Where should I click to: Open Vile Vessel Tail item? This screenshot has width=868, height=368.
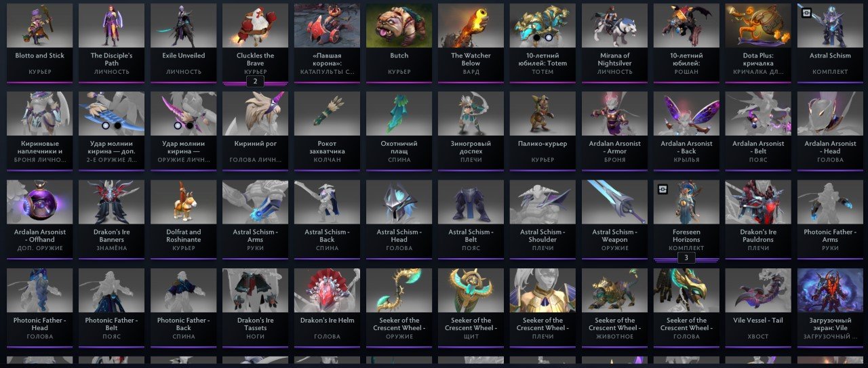(759, 308)
